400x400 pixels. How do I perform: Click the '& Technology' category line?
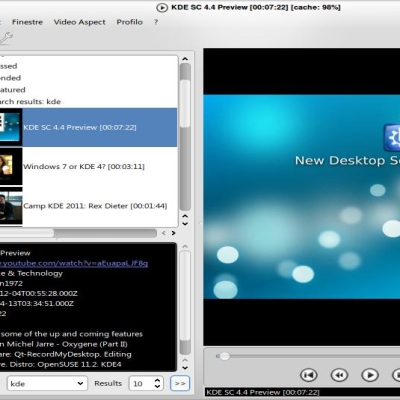[x=31, y=273]
